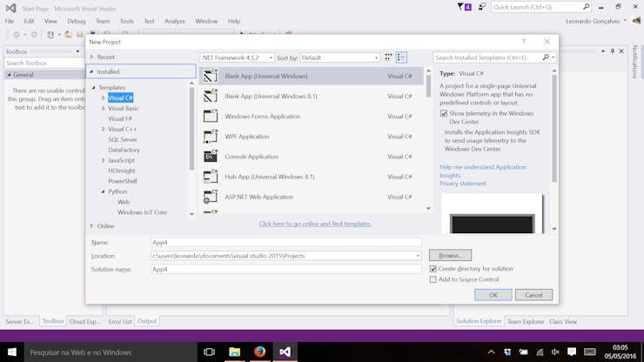This screenshot has height=362, width=644.
Task: Click the Visual Studio taskbar icon
Action: coord(285,352)
